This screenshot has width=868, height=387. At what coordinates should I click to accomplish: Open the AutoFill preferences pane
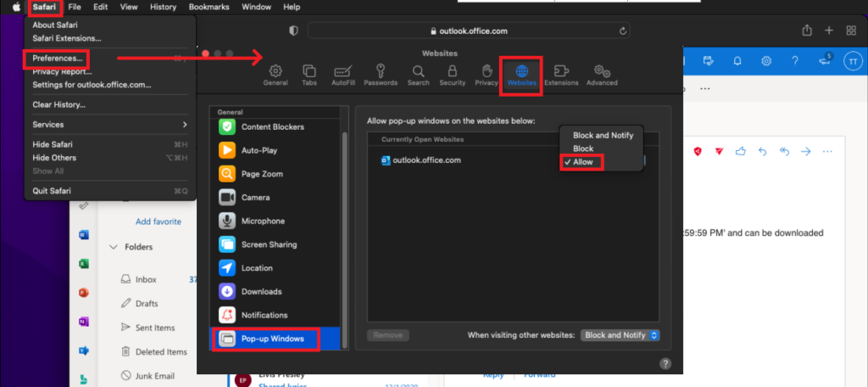coord(343,75)
